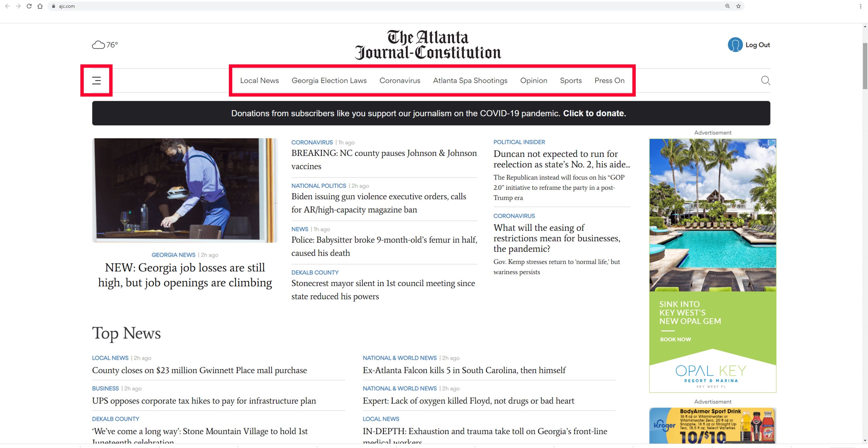The image size is (868, 448).
Task: Open the browser three-dot menu
Action: coord(863,6)
